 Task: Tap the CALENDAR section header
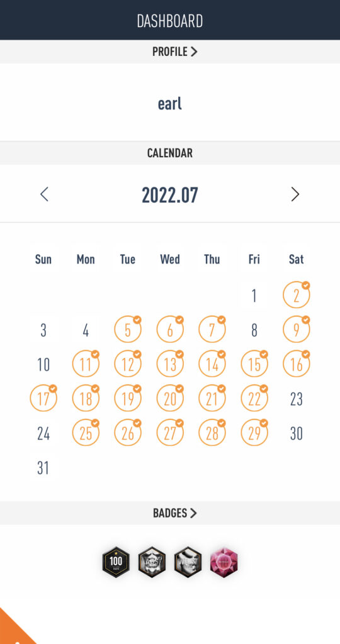tap(170, 153)
